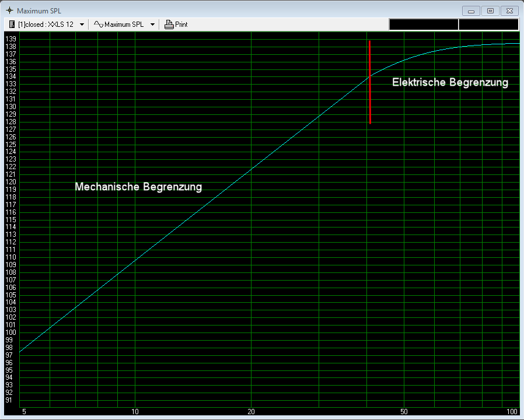Screen dimensions: 524x420
Task: Expand the Maximum SPL graph type dropdown arrow
Action: coord(152,24)
